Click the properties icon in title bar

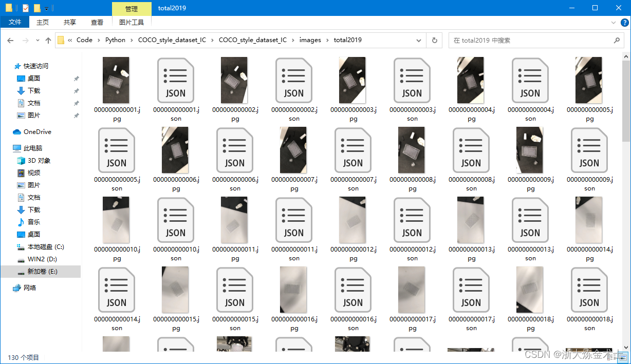26,8
